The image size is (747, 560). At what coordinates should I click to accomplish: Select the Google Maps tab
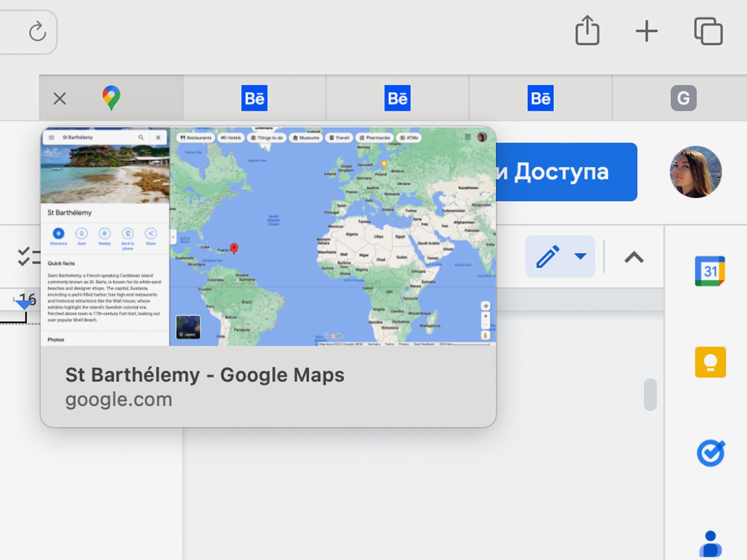click(111, 98)
